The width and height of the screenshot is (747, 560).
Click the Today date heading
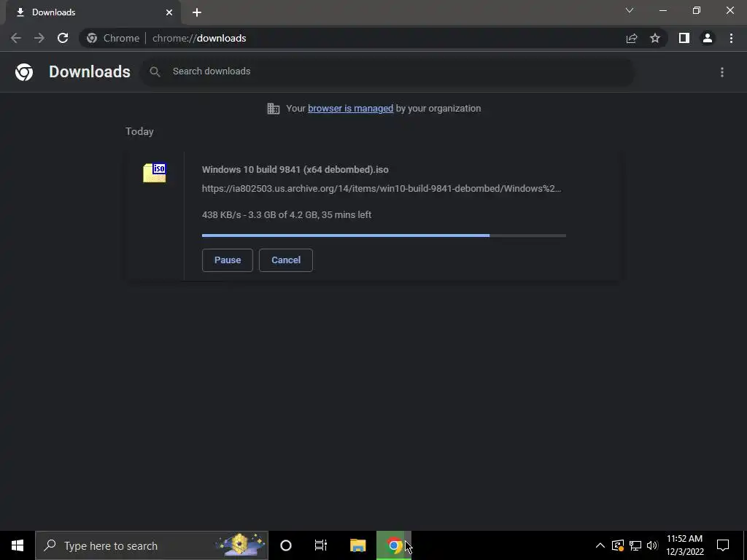139,131
